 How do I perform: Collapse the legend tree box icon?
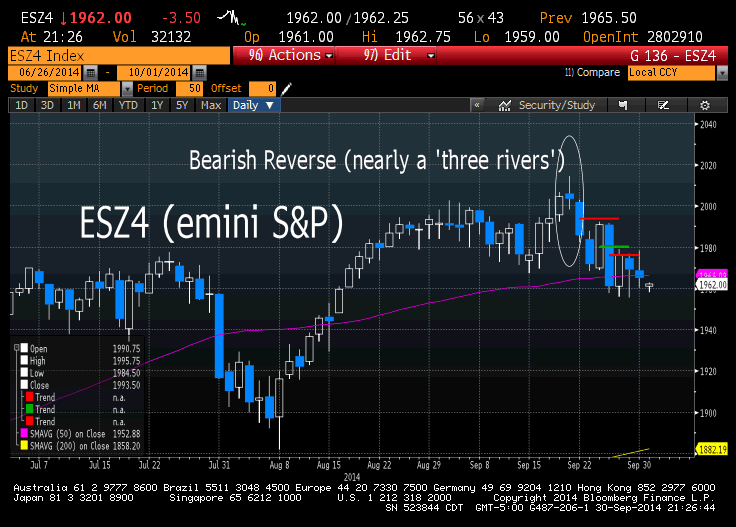pos(16,348)
